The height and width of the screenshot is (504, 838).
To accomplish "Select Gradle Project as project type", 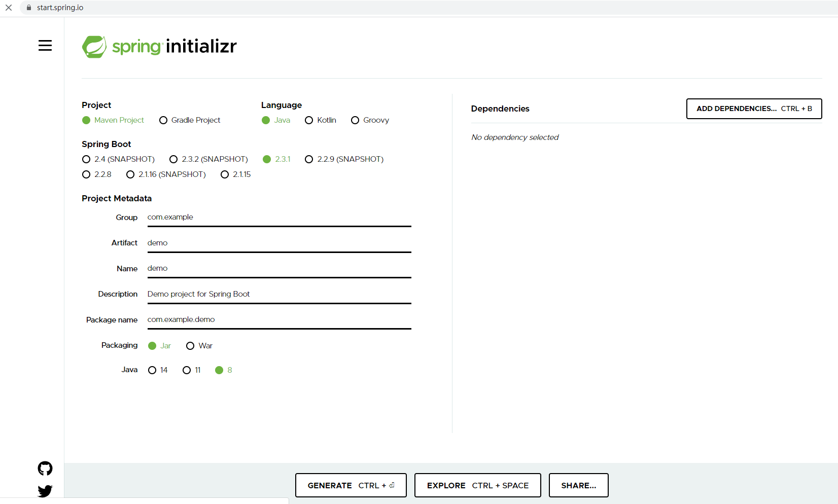I will pyautogui.click(x=163, y=120).
